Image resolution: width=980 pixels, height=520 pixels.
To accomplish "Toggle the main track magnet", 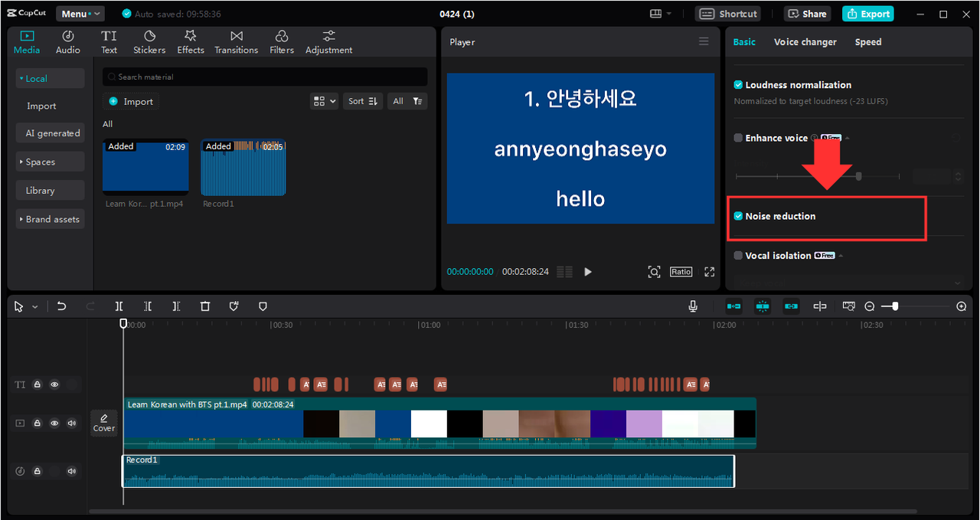I will coord(733,306).
